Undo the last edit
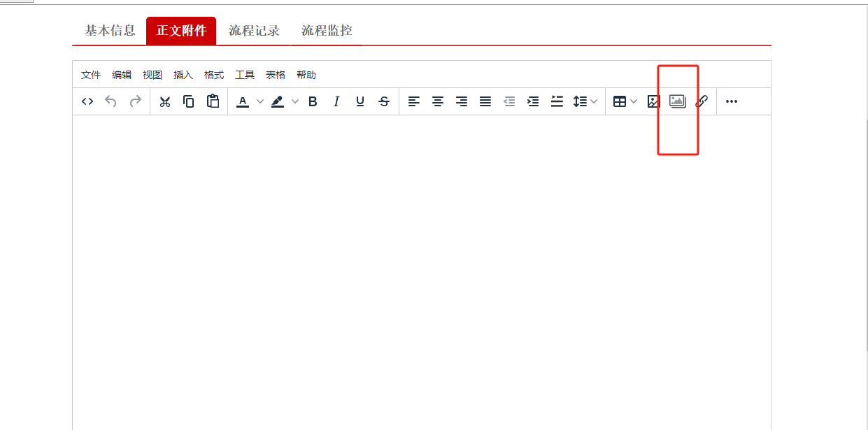The image size is (868, 430). pos(111,101)
